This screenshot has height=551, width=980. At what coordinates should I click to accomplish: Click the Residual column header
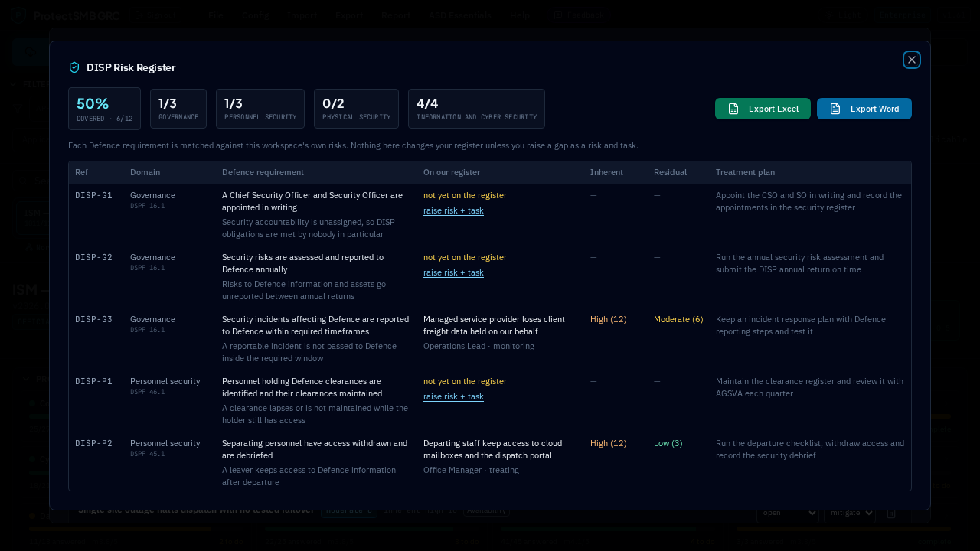[670, 172]
